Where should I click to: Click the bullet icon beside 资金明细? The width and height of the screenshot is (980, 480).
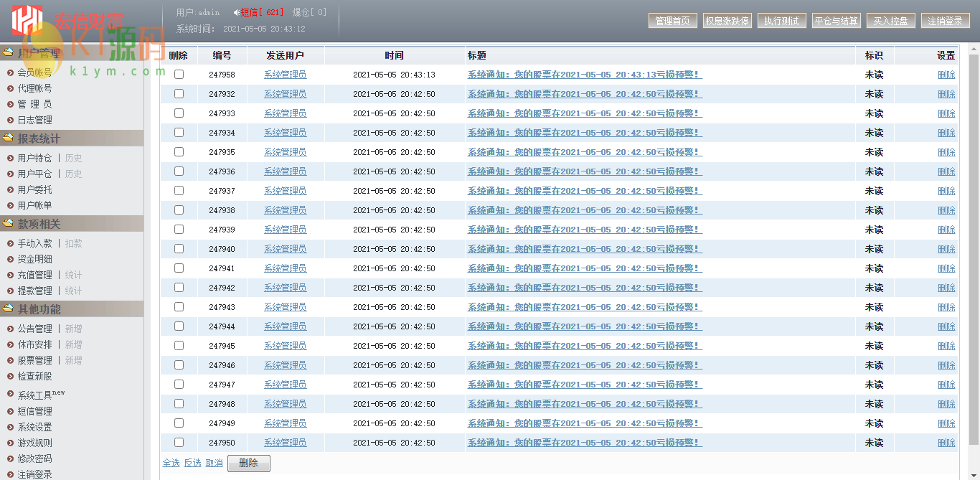pyautogui.click(x=10, y=259)
